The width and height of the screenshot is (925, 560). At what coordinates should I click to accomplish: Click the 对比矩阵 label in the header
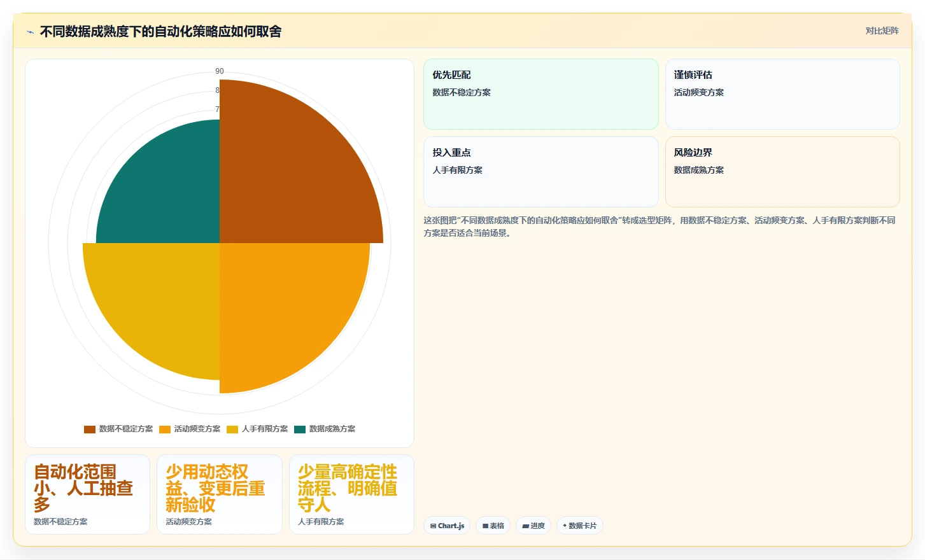pyautogui.click(x=882, y=31)
